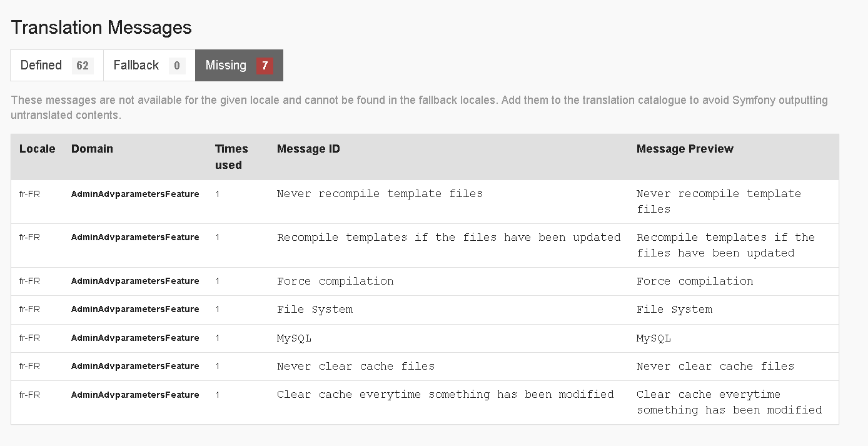Image resolution: width=868 pixels, height=446 pixels.
Task: Select message ID 'Never recompile template files'
Action: [x=380, y=194]
